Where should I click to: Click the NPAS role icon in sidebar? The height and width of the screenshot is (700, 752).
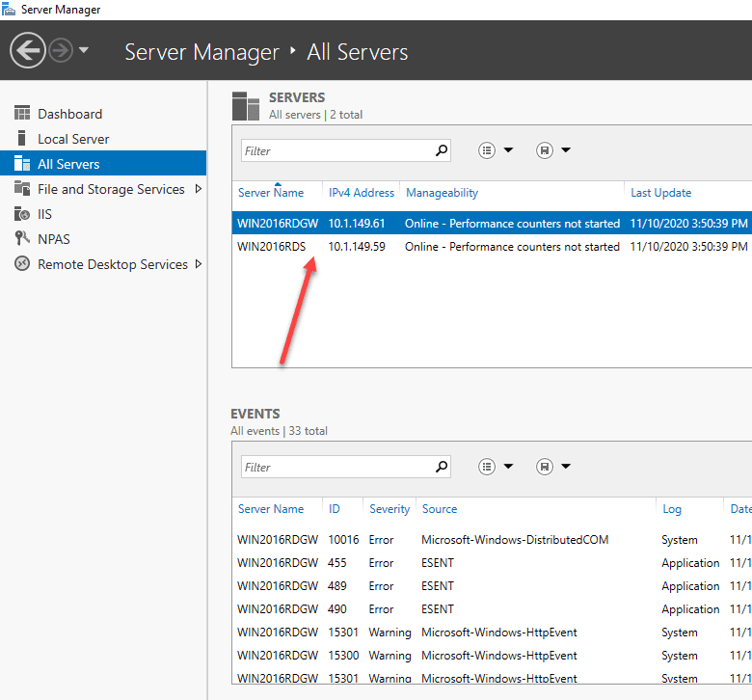coord(21,239)
